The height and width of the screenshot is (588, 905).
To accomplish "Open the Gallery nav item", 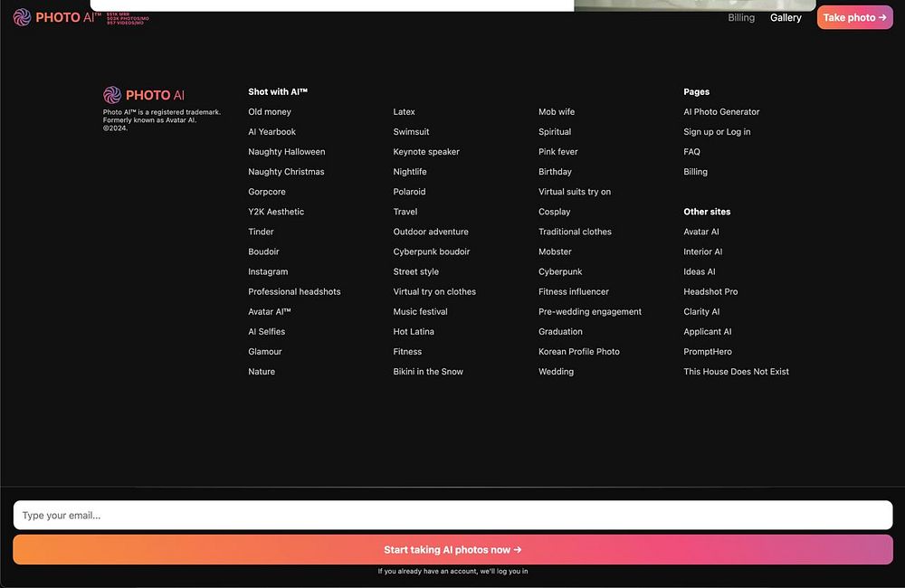I will 786,17.
